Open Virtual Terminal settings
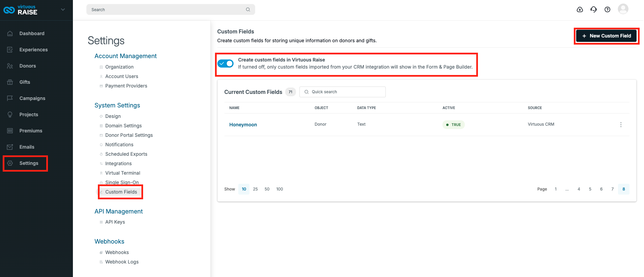This screenshot has width=644, height=277. (123, 173)
